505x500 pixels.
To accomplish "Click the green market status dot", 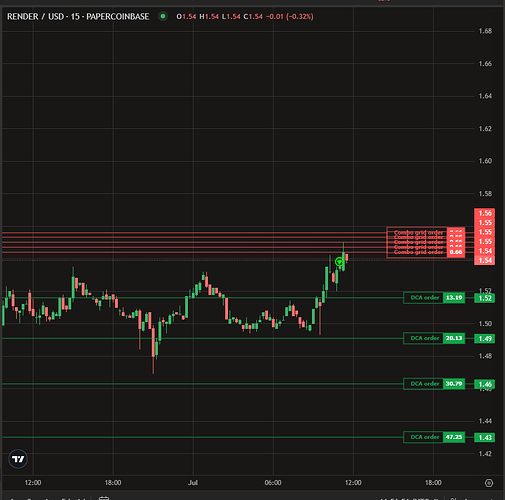I will click(x=163, y=16).
